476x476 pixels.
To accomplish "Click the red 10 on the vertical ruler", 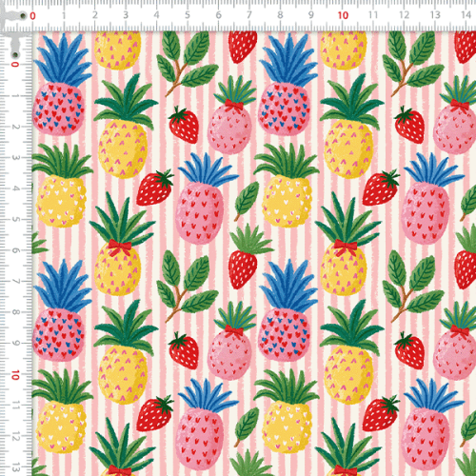I will point(15,375).
